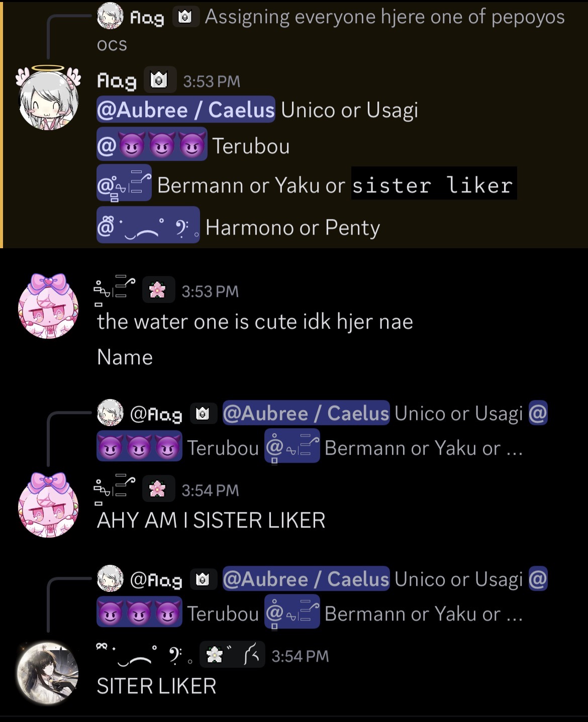Open the dark-haired avatar next to 'SITER LIKER'
This screenshot has width=588, height=722.
[x=48, y=673]
